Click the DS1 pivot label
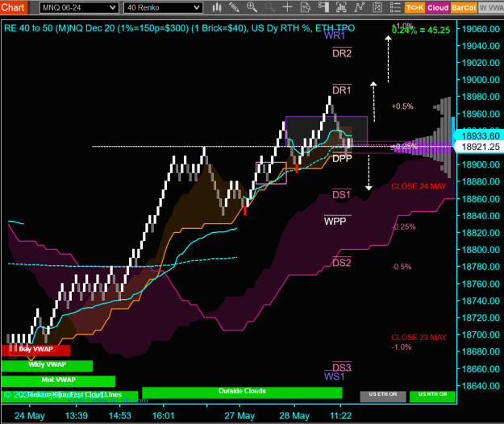 click(x=341, y=194)
